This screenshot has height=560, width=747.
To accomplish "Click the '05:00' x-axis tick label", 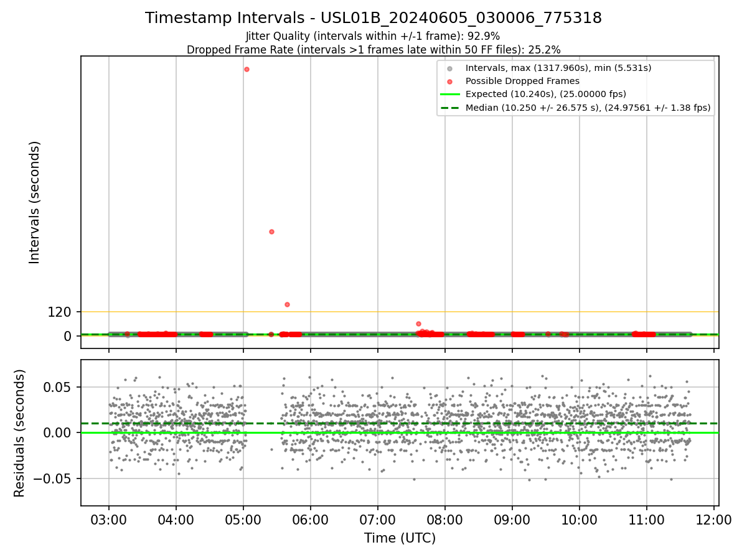I will pos(243,520).
